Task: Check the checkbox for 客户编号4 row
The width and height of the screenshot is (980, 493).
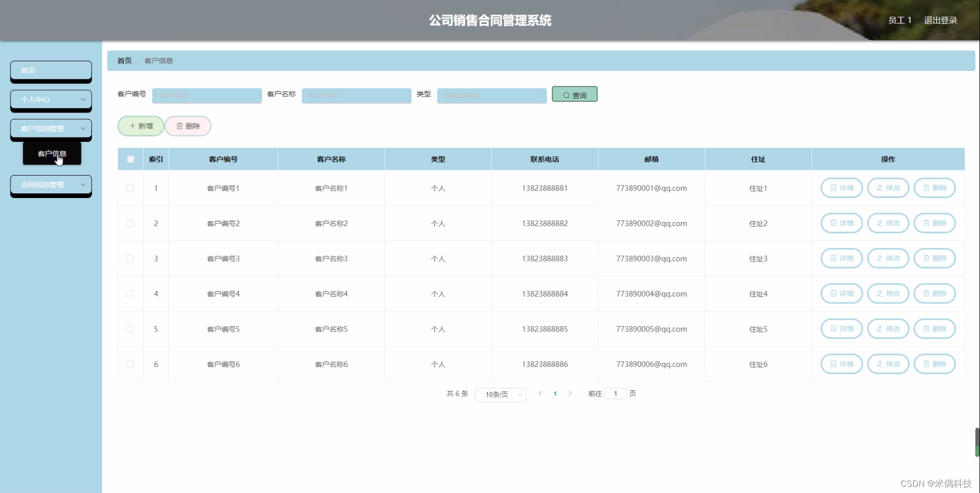Action: pos(130,293)
